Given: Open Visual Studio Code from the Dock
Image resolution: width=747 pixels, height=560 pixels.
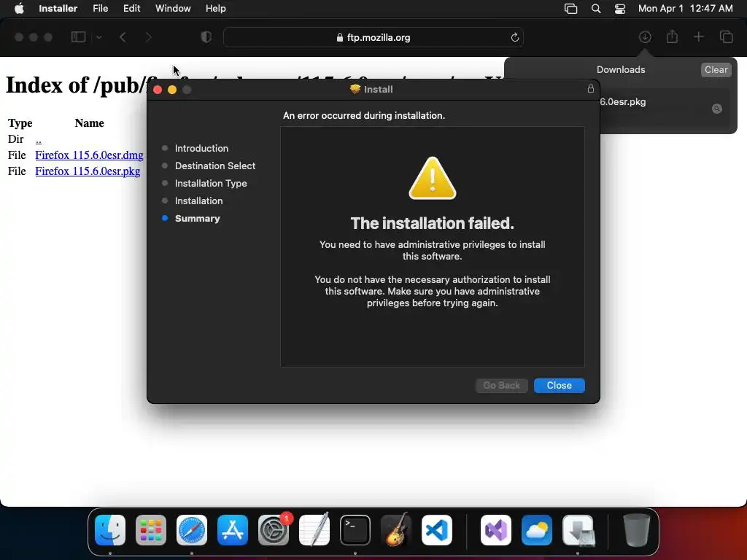Looking at the screenshot, I should (x=437, y=530).
